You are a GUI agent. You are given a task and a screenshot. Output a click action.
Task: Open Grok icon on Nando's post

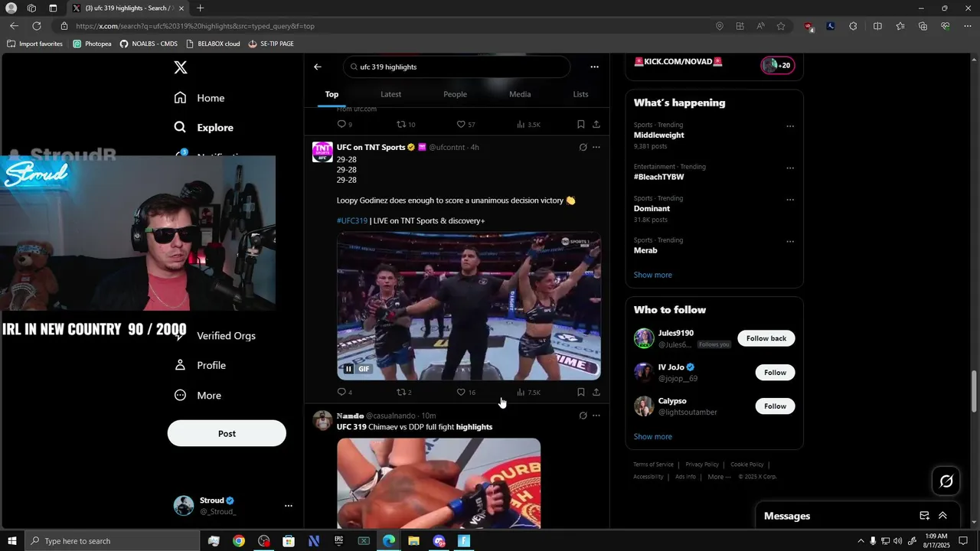coord(583,416)
